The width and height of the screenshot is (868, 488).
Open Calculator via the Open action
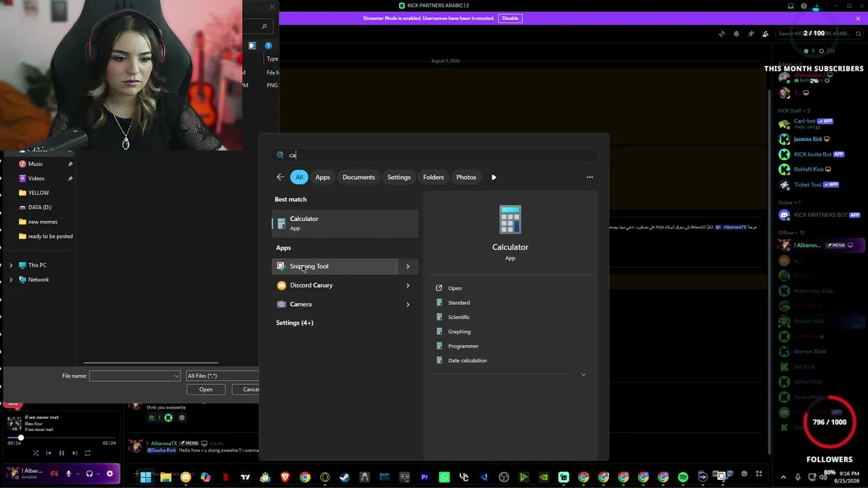pos(454,288)
